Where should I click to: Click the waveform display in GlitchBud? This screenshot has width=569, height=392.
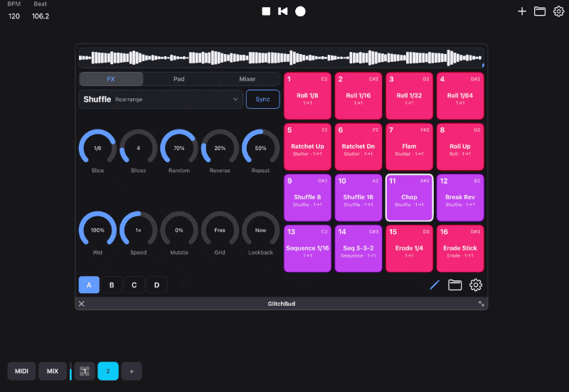click(281, 58)
